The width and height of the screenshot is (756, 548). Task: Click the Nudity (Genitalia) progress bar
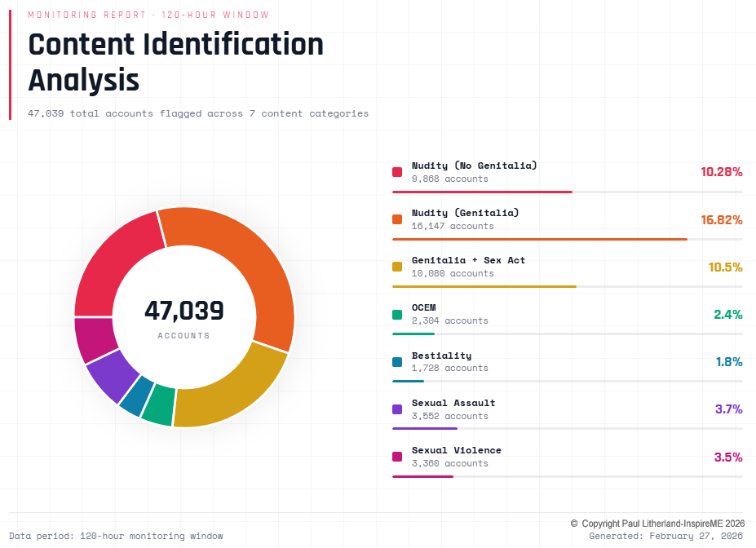click(x=540, y=240)
